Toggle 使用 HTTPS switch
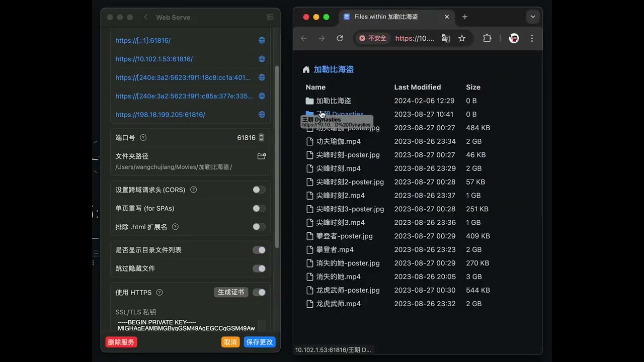This screenshot has height=362, width=644. [x=259, y=292]
